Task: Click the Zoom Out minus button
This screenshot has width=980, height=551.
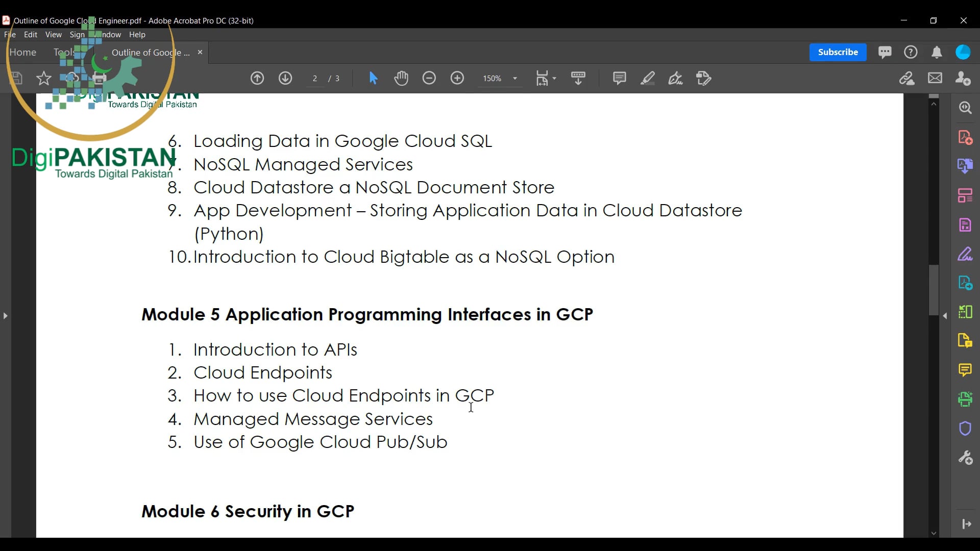Action: pyautogui.click(x=429, y=78)
